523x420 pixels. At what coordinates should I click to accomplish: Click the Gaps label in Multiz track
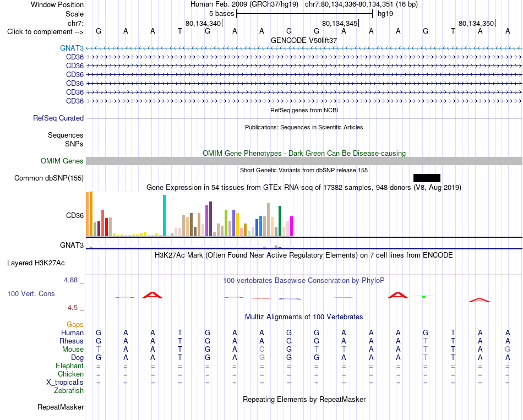[x=75, y=325]
